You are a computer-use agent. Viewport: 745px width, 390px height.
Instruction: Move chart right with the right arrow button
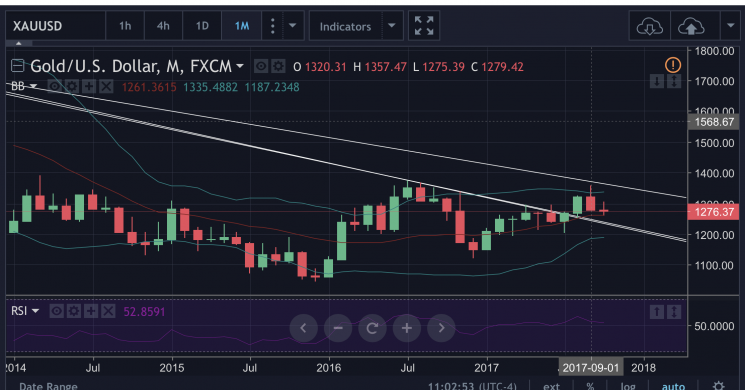coord(441,328)
